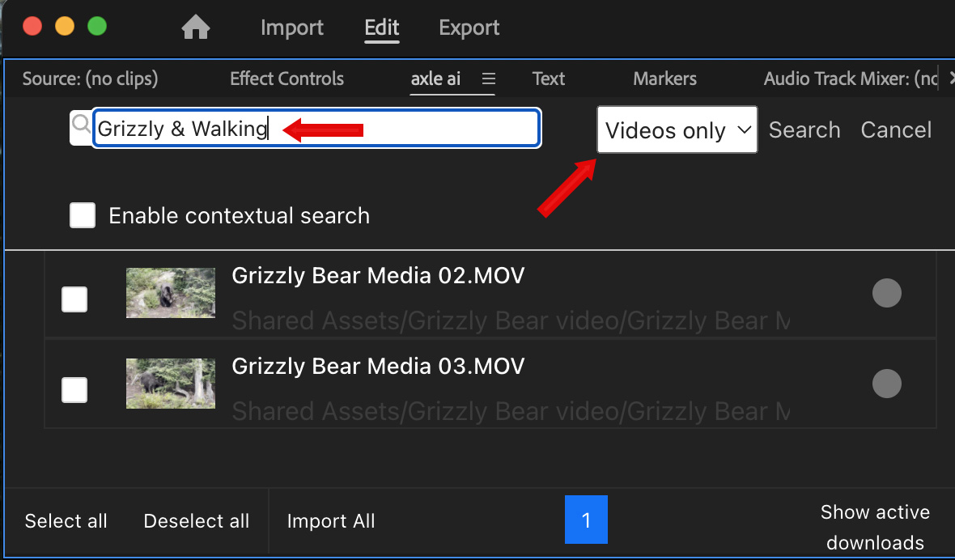This screenshot has height=560, width=955.
Task: Switch to the Export workspace tab
Action: [469, 28]
